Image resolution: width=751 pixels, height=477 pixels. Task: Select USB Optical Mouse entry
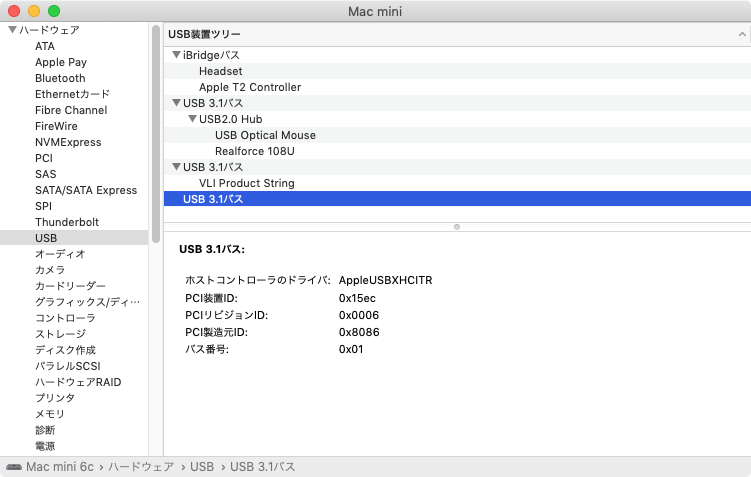(x=265, y=135)
